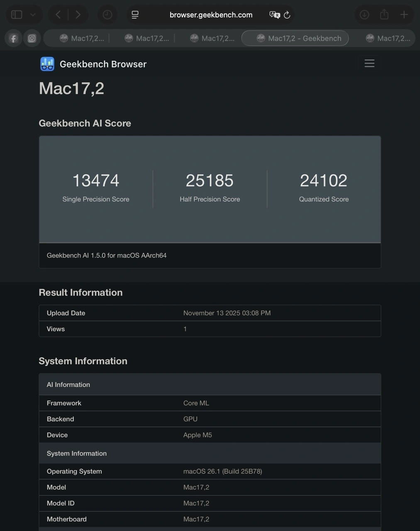Switch to first Mac17,2 tab beside Instagram
The width and height of the screenshot is (420, 531).
(x=81, y=39)
